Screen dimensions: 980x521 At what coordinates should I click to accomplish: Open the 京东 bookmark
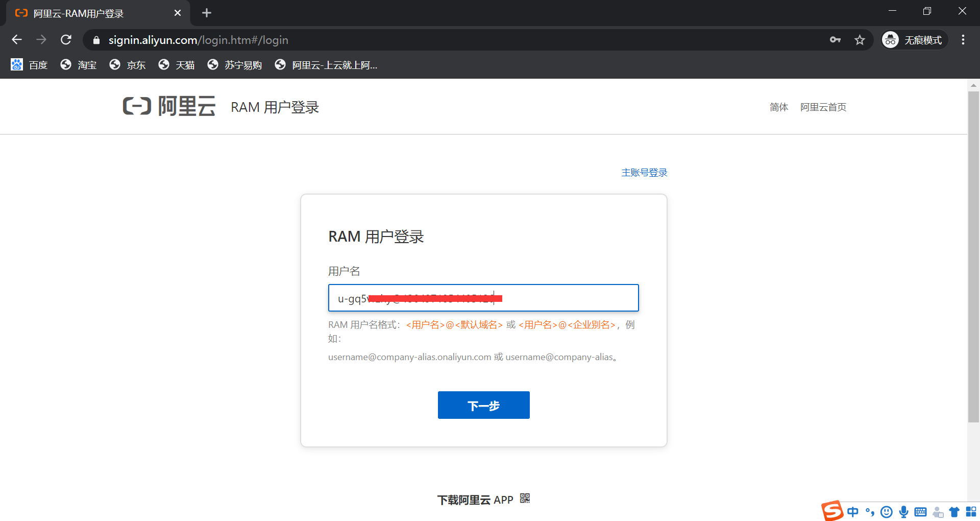coord(128,65)
